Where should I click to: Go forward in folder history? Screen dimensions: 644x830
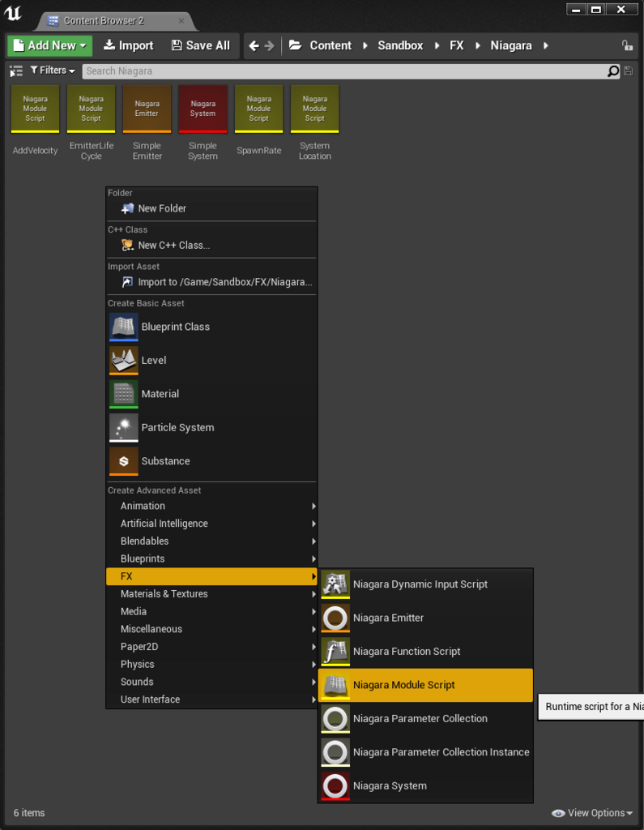pos(270,46)
